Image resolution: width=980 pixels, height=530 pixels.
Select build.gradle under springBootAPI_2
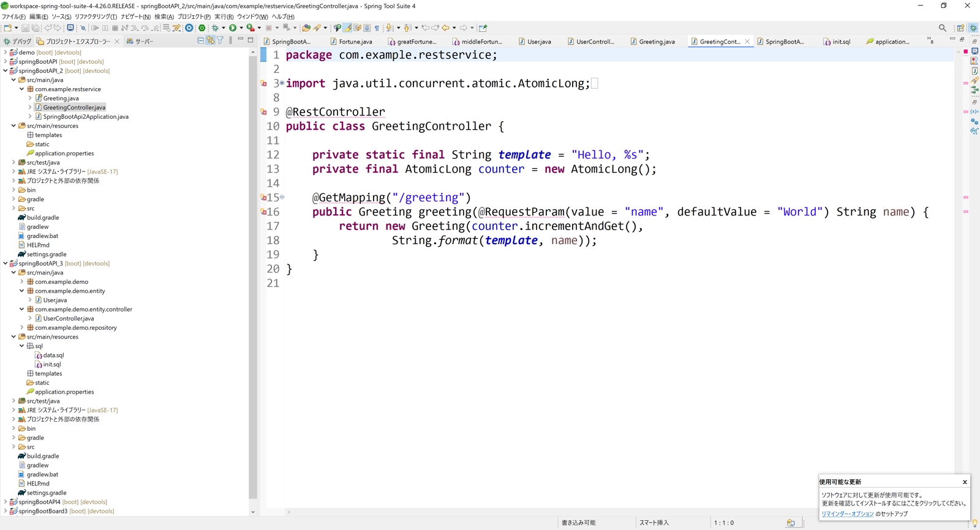[x=43, y=218]
